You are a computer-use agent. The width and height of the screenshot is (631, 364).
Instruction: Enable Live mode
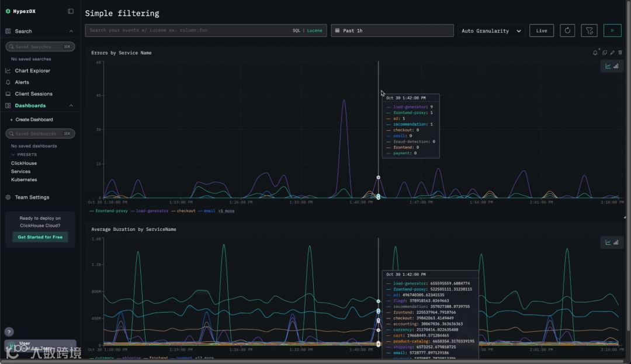[541, 30]
